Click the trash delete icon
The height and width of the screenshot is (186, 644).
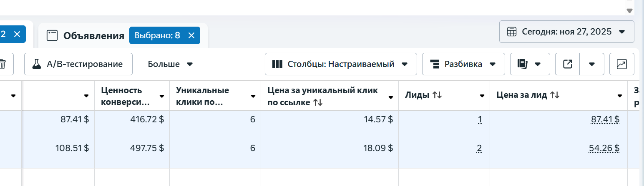click(x=3, y=64)
